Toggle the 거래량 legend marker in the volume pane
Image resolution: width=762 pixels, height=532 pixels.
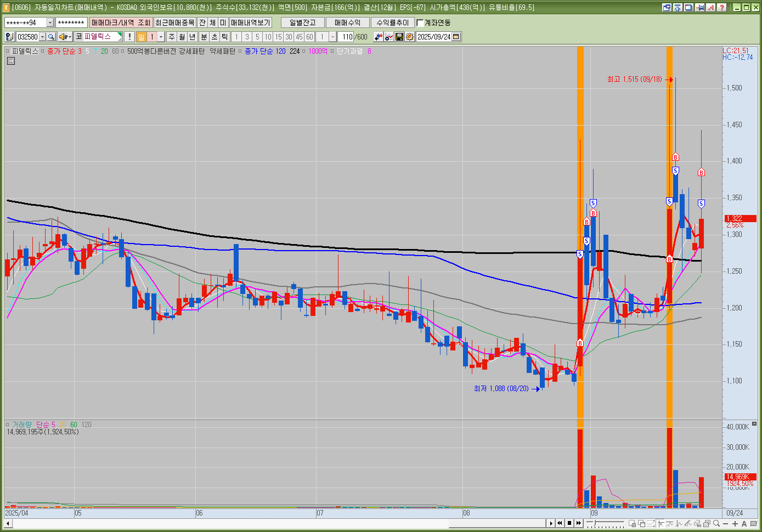point(8,425)
